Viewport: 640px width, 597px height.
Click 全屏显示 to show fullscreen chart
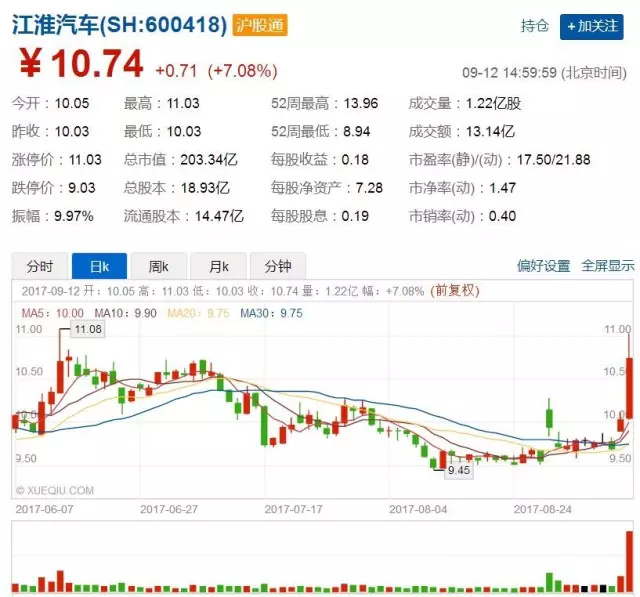tap(608, 266)
